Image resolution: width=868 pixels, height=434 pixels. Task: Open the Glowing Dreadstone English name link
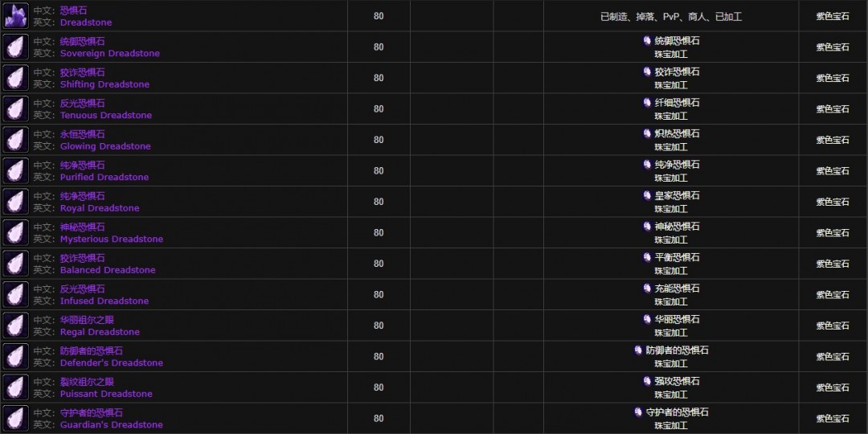(105, 146)
